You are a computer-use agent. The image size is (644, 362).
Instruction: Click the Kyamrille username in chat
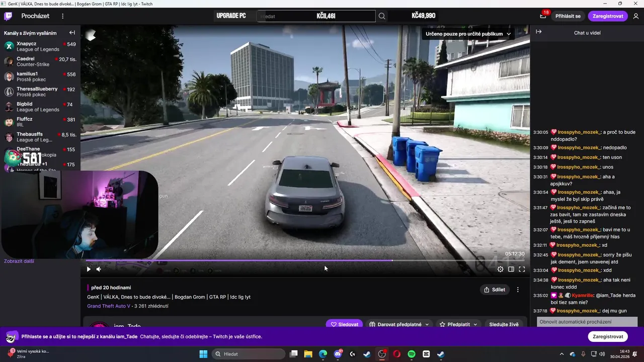coord(583,295)
